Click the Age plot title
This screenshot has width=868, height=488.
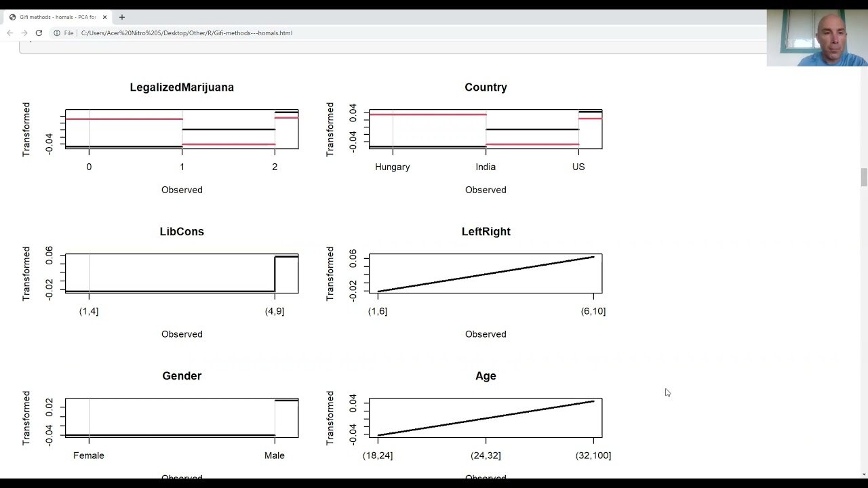pos(486,376)
